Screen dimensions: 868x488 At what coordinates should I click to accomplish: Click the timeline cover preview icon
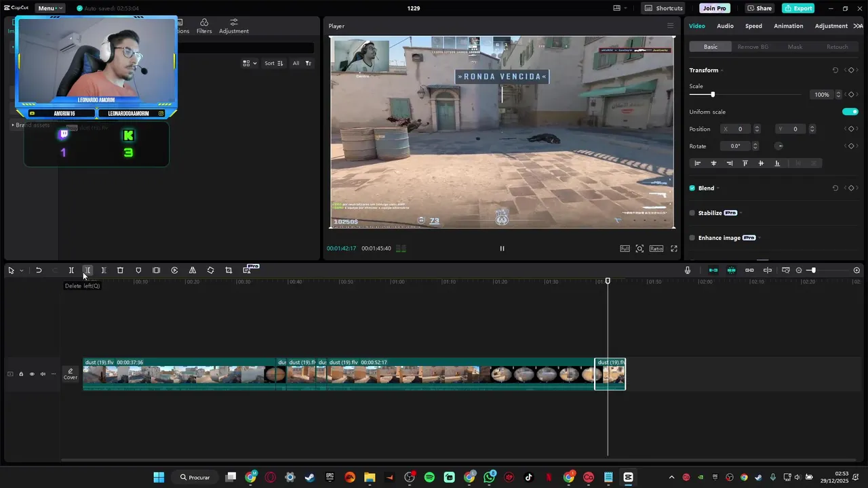tap(786, 270)
